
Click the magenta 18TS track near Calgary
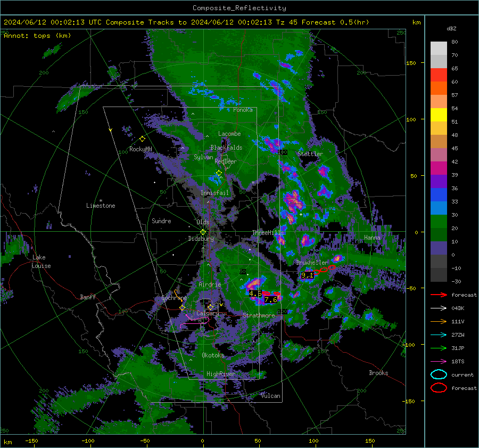[195, 321]
